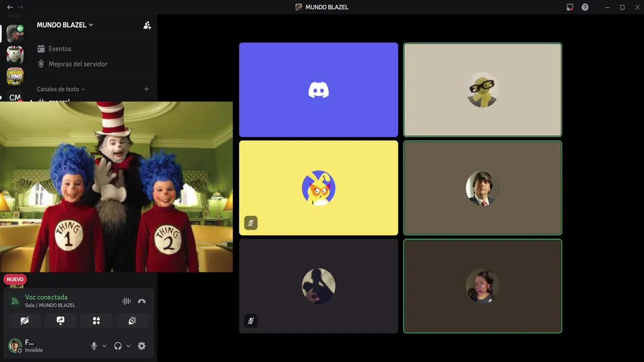This screenshot has width=644, height=362.
Task: Open Mejoras del servidor
Action: click(x=72, y=64)
